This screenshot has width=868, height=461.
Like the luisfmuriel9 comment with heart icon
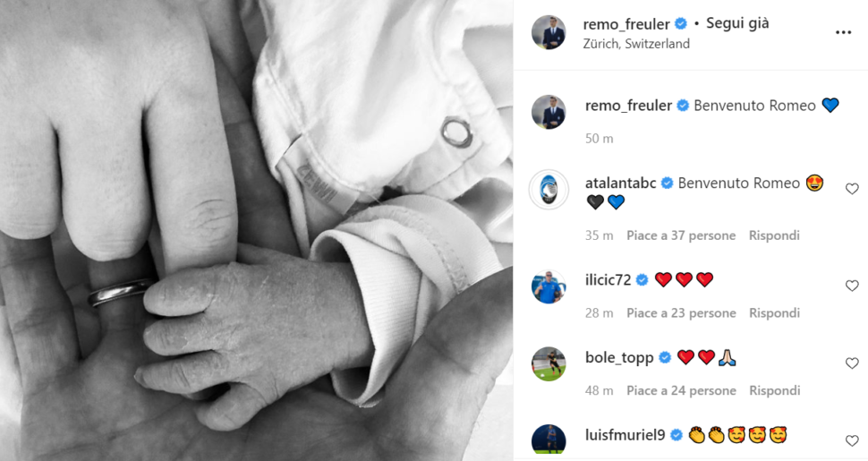pyautogui.click(x=852, y=441)
